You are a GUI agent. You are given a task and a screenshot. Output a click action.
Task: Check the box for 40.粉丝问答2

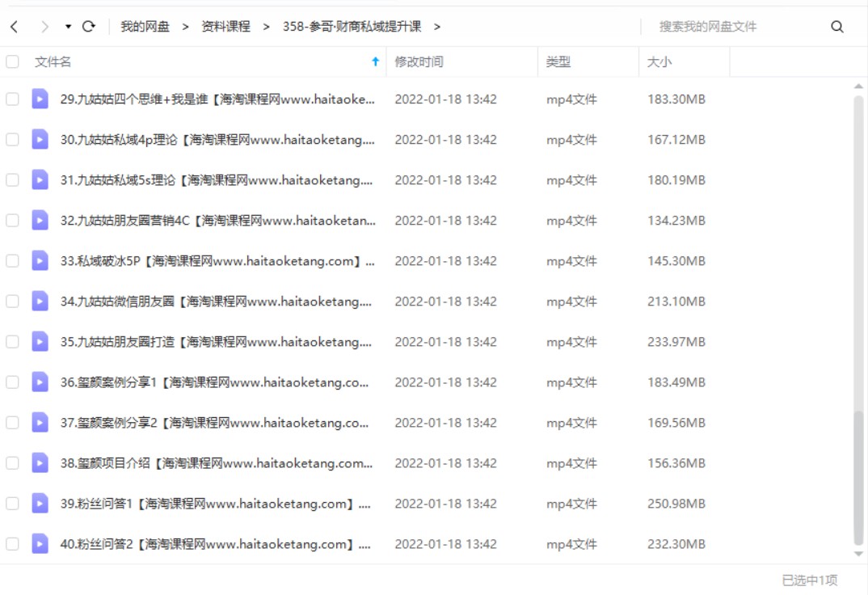click(12, 543)
